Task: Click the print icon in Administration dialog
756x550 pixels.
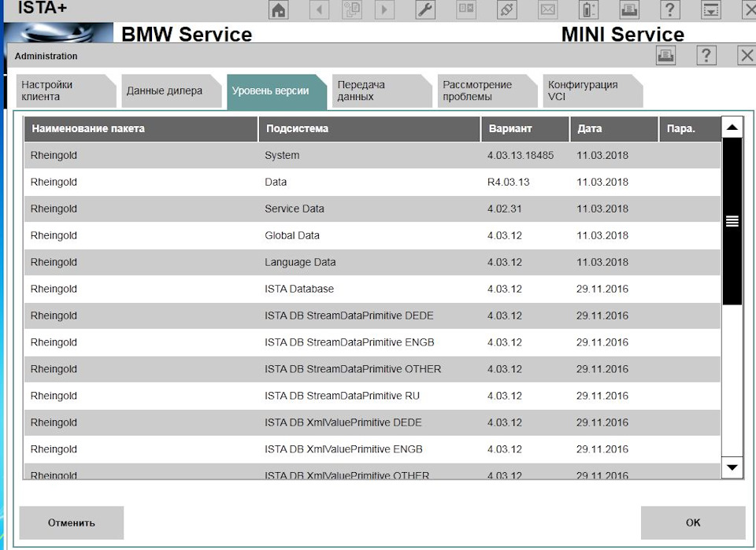Action: [665, 55]
